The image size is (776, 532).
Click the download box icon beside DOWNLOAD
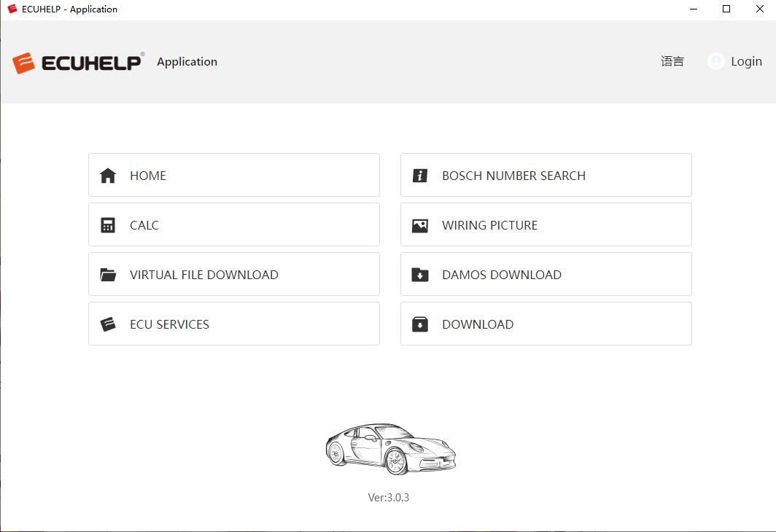pos(419,324)
